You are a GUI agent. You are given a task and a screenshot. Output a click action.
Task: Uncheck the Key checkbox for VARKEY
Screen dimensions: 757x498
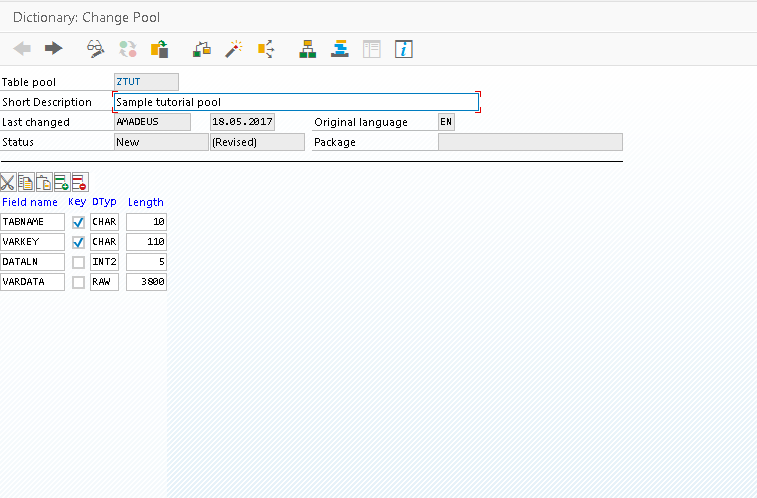[x=78, y=242]
